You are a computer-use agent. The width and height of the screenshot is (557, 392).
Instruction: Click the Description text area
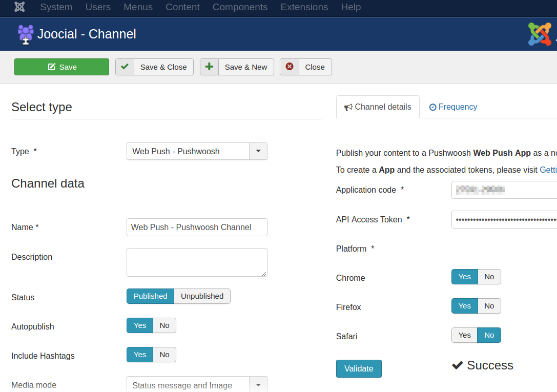click(197, 262)
